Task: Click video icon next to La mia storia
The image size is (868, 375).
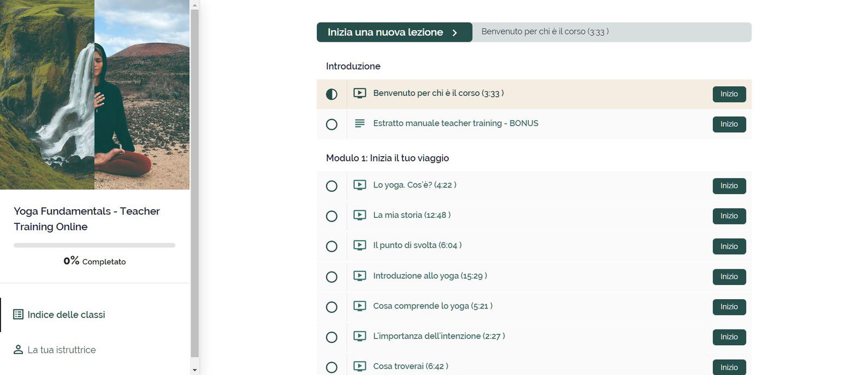Action: (x=360, y=215)
